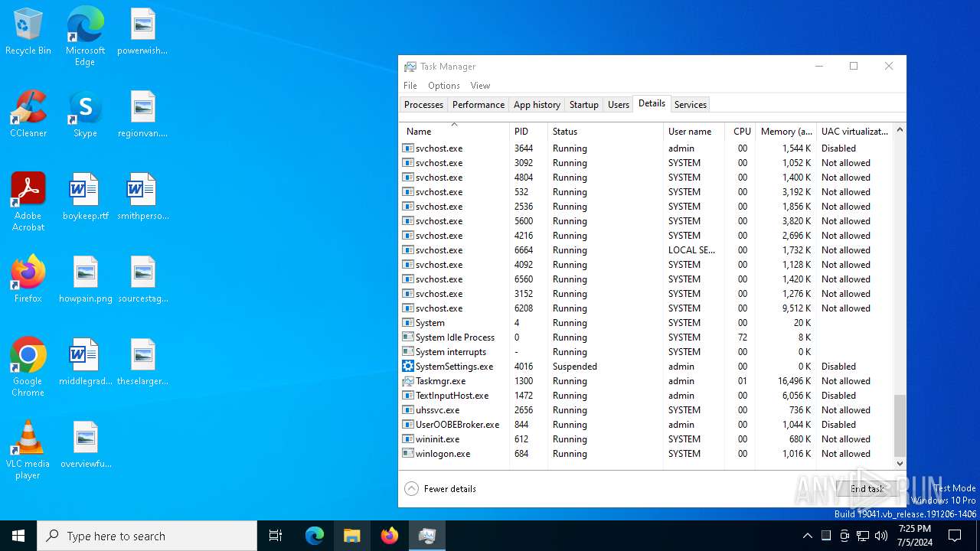This screenshot has height=551, width=980.
Task: Switch to the Services tab
Action: [690, 105]
